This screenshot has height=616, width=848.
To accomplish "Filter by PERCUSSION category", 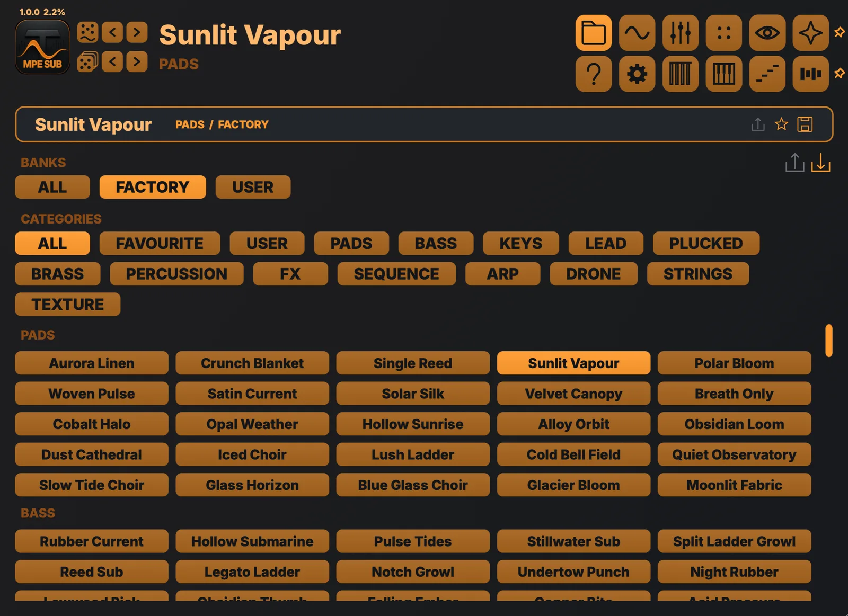I will tap(176, 274).
